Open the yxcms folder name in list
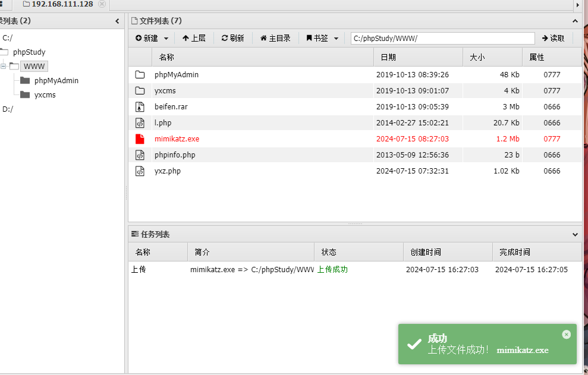588x375 pixels. pos(165,91)
